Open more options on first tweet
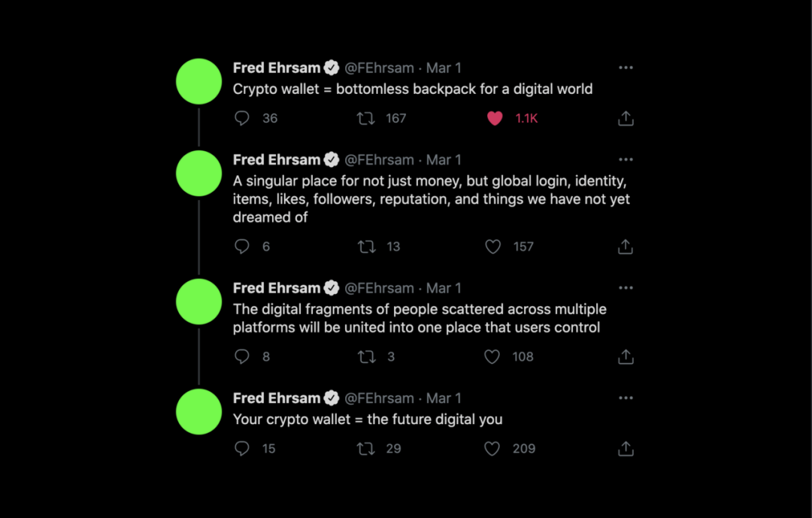 [626, 68]
